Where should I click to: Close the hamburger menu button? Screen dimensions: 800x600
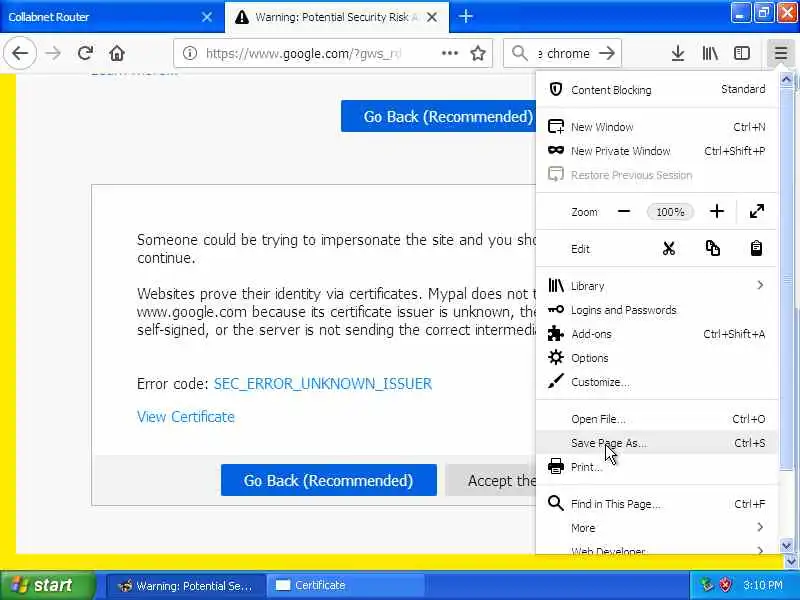coord(781,53)
